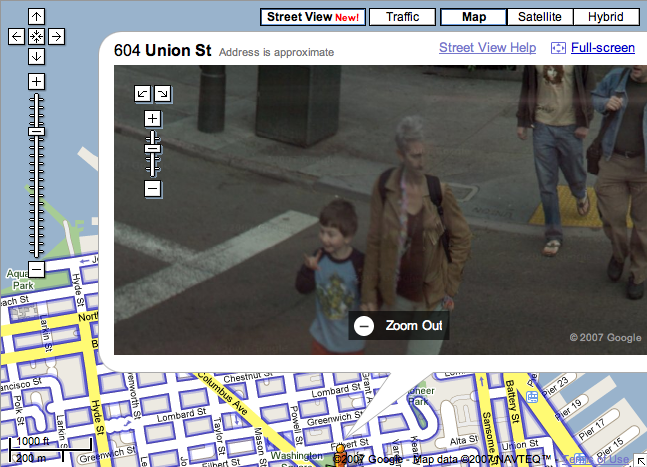Click the center map recenter button
Viewport: 647px width, 467px height.
(36, 36)
